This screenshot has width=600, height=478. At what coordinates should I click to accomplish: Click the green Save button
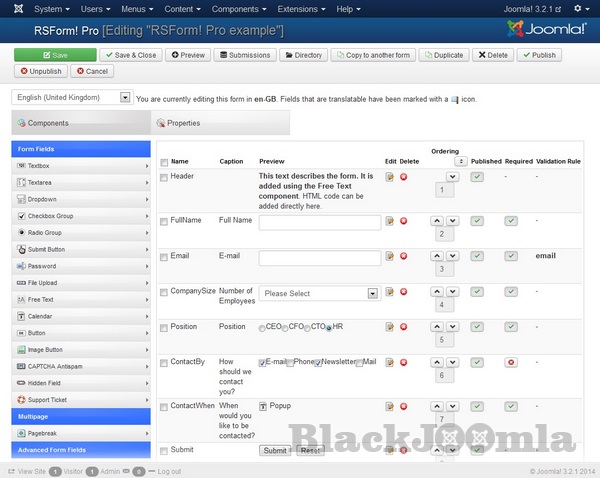click(56, 55)
